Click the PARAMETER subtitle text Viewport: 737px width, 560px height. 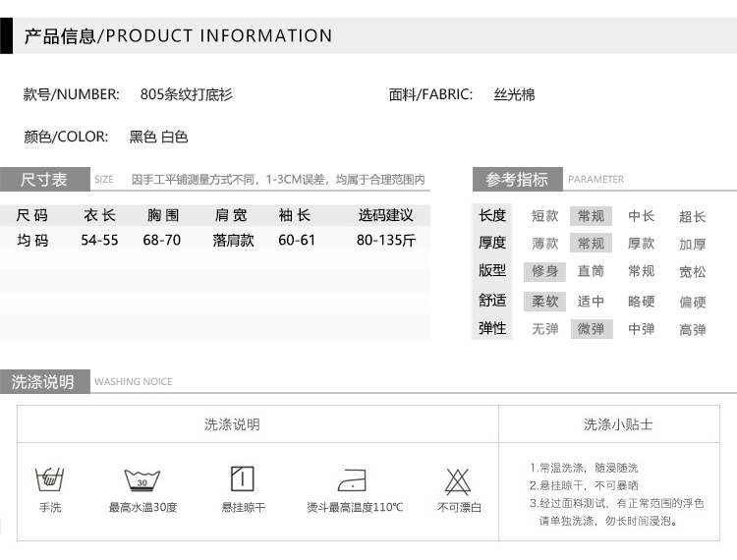595,179
